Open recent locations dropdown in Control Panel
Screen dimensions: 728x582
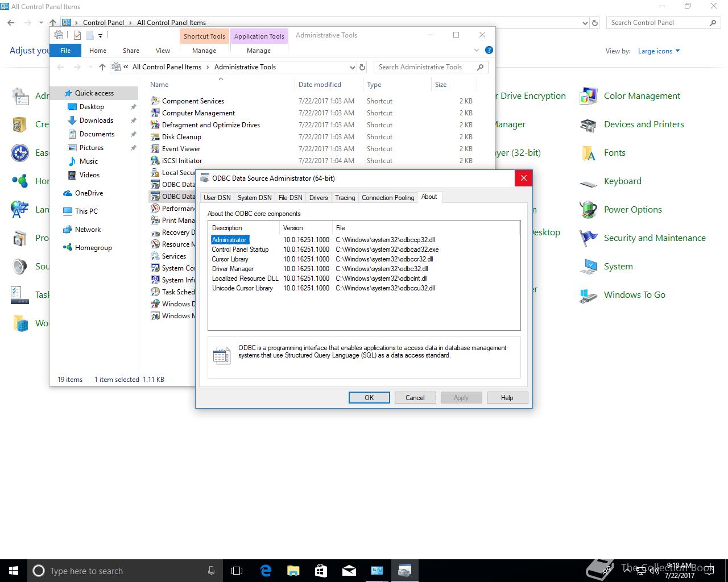41,23
